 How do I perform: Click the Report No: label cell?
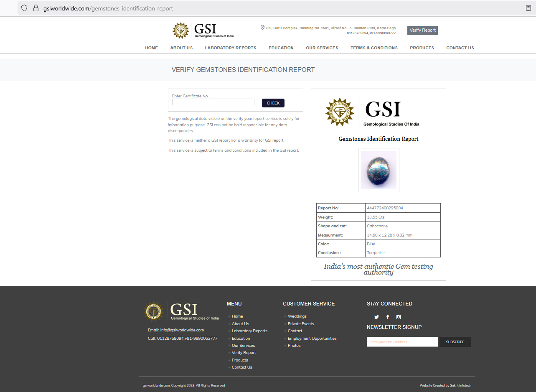coord(341,208)
